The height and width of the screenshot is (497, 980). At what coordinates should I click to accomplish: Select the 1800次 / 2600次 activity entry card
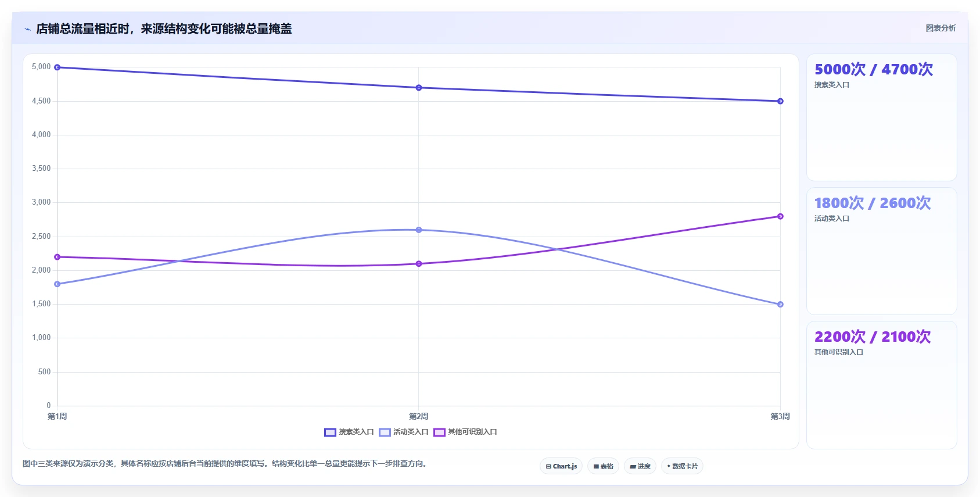click(x=881, y=251)
